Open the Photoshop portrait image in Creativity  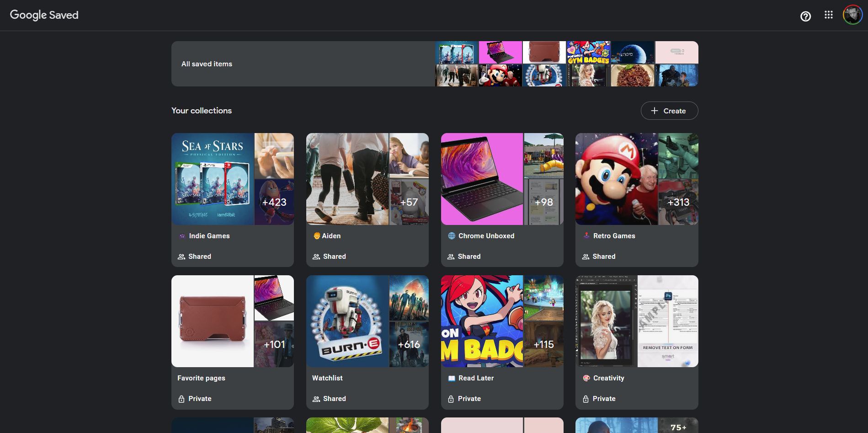click(606, 321)
